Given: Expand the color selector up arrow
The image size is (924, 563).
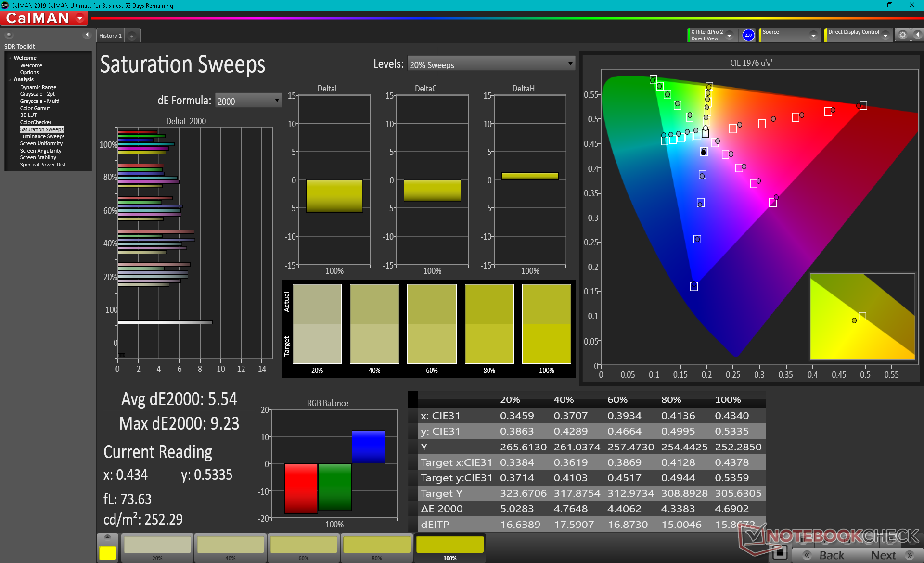Looking at the screenshot, I should coord(107,537).
